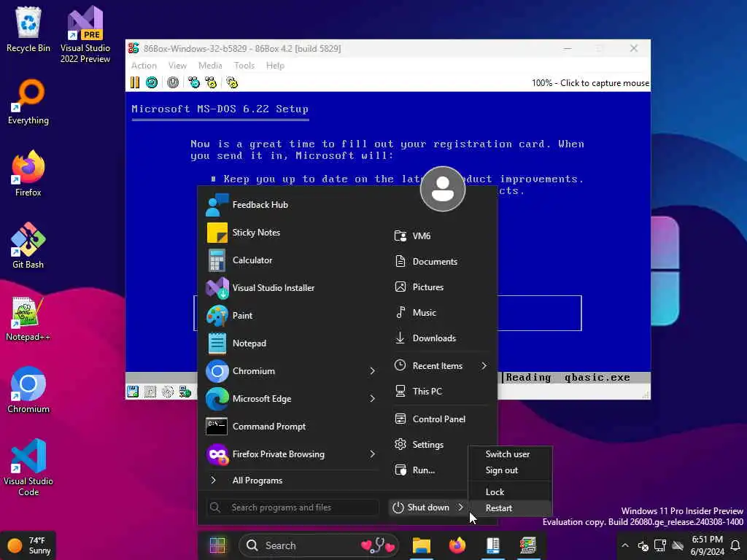Image resolution: width=747 pixels, height=560 pixels.
Task: Open the Help menu in 86Box
Action: coord(275,66)
